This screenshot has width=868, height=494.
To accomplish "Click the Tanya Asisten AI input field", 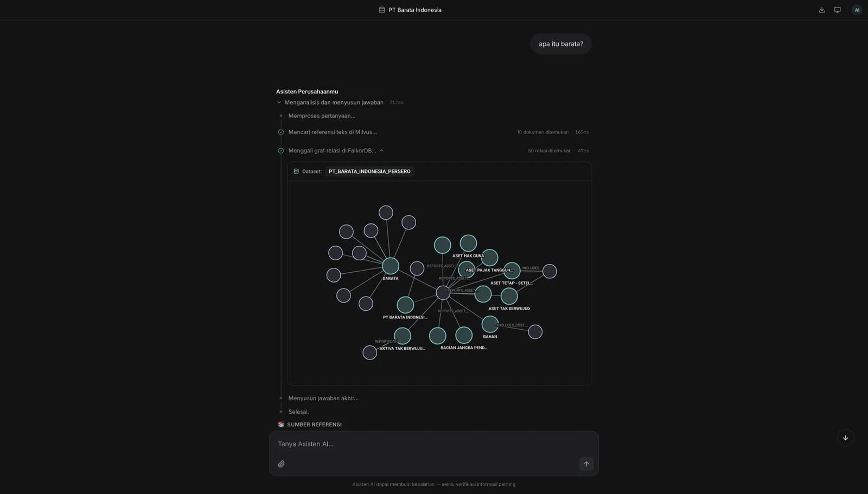I will pyautogui.click(x=433, y=444).
